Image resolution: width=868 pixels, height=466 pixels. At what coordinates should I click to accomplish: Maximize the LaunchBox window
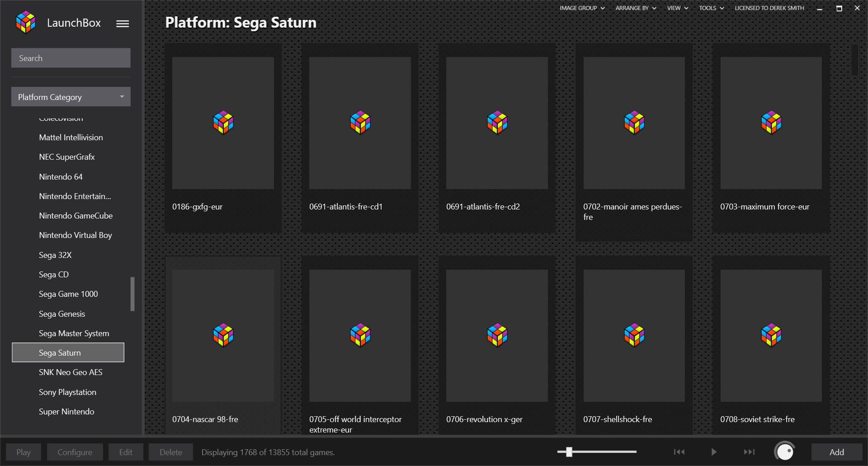point(839,8)
